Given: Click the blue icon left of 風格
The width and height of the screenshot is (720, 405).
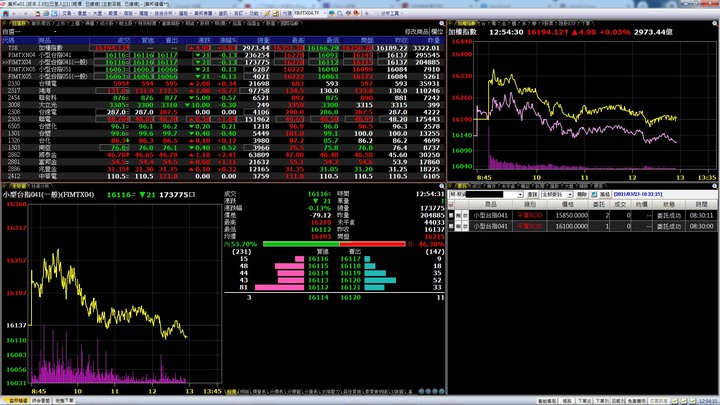Looking at the screenshot, I should pyautogui.click(x=594, y=195).
